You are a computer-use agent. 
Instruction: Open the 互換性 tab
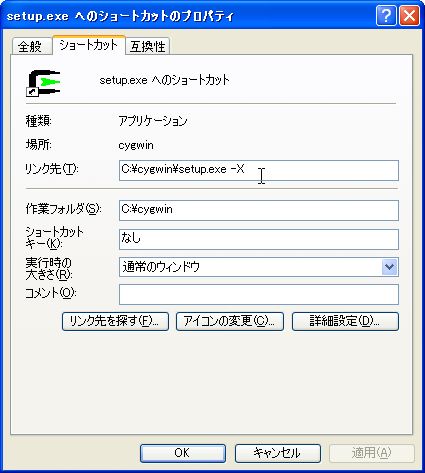148,46
